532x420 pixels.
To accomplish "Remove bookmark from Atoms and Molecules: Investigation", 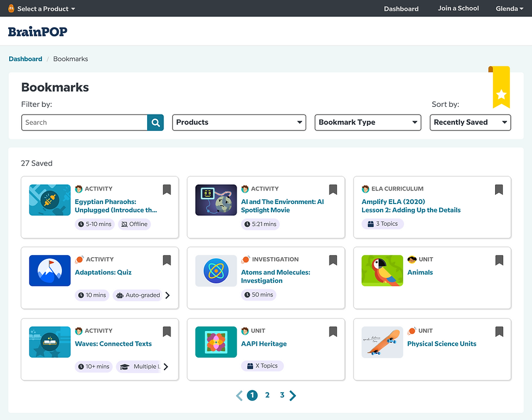I will 333,260.
